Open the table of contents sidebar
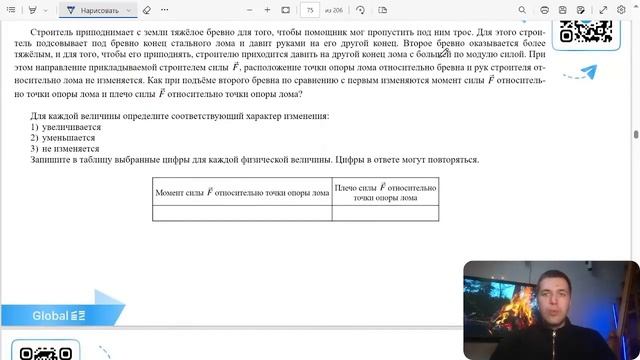The width and height of the screenshot is (640, 360). (11, 10)
